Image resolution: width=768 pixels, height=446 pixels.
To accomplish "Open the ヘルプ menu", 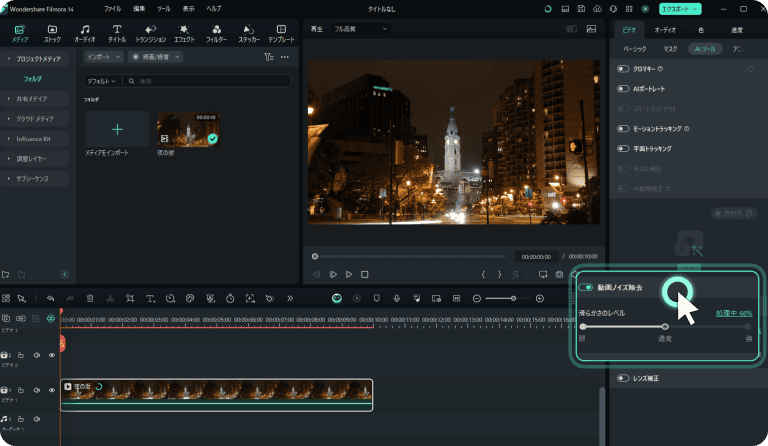I will [214, 9].
